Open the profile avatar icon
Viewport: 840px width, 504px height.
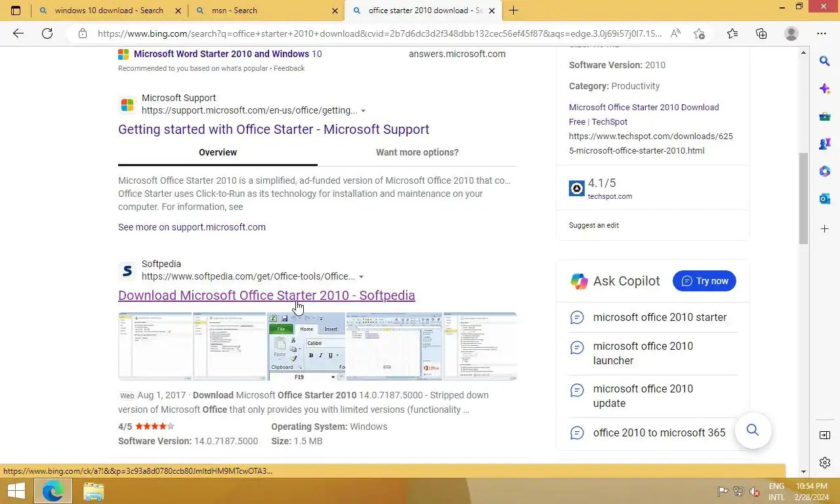point(791,33)
